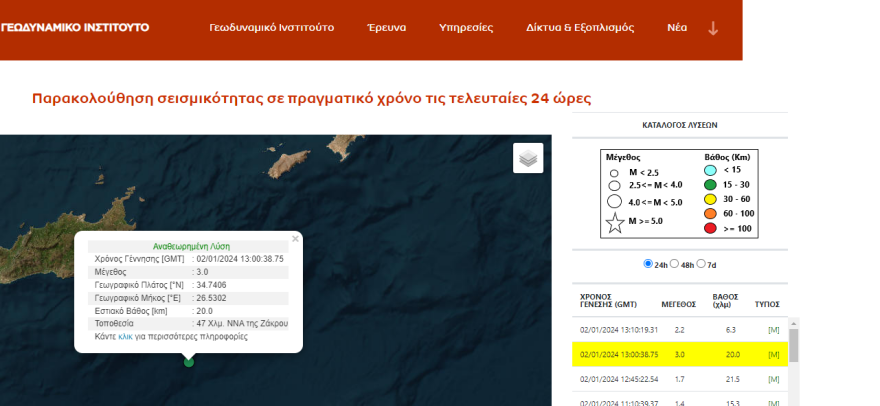The image size is (880, 406).
Task: Click the '2.5 <= M < 4.0' legend circle
Action: click(x=614, y=185)
